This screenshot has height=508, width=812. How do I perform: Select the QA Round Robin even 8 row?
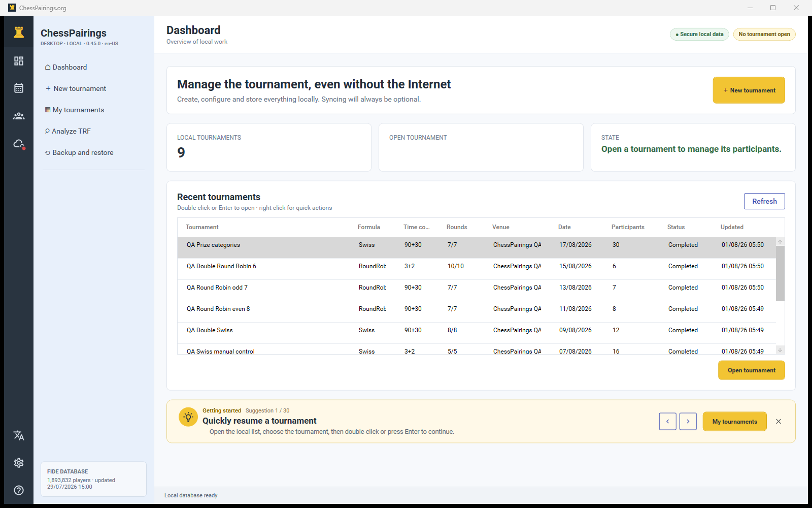tap(477, 311)
